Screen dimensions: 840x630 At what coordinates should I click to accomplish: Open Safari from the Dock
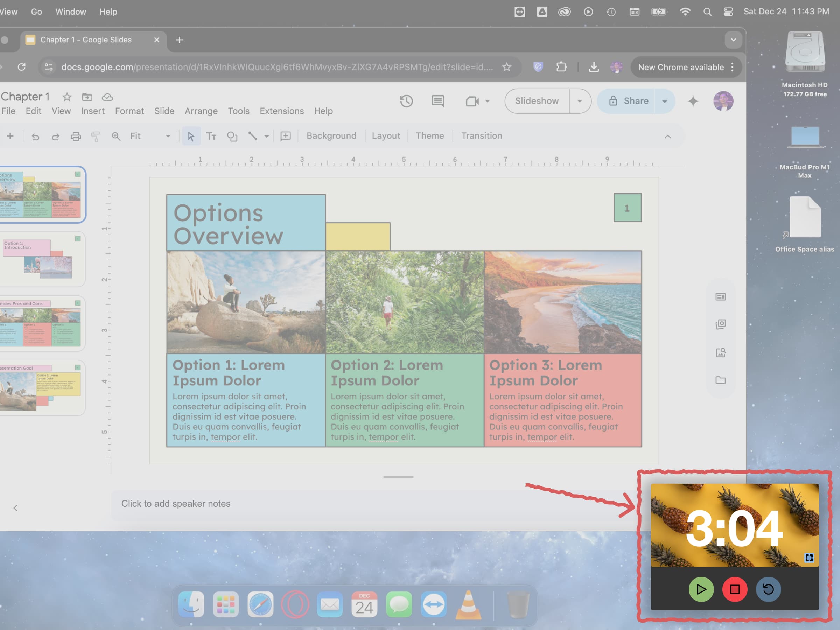(x=260, y=604)
